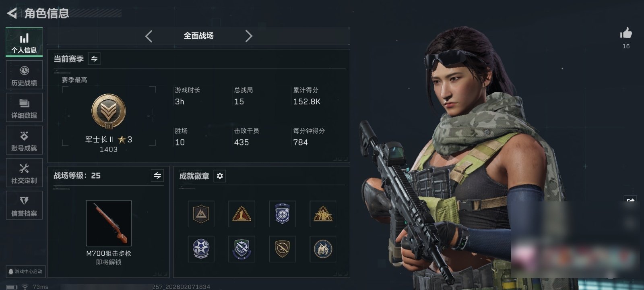Open the 历史战绩 tab
This screenshot has width=644, height=290.
click(x=24, y=75)
